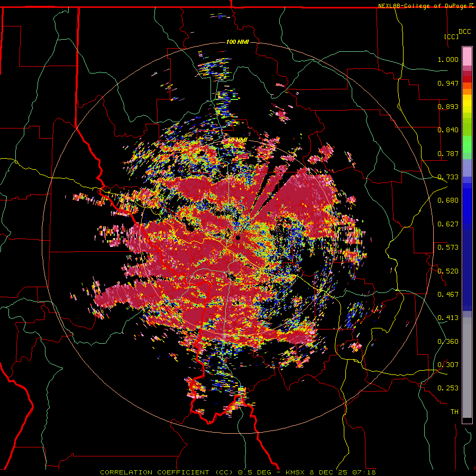This screenshot has width=476, height=476.
Task: Click the 0.253 scale value
Action: (x=448, y=388)
